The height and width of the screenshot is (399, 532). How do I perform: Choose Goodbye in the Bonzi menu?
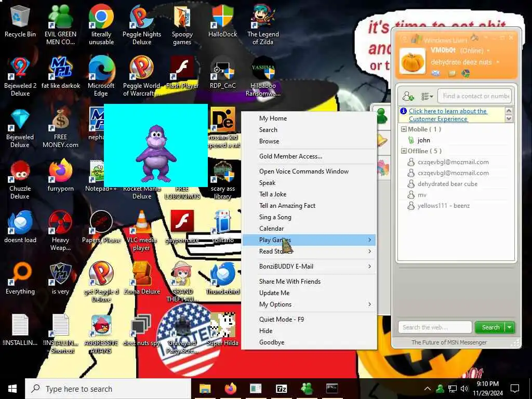pyautogui.click(x=271, y=342)
